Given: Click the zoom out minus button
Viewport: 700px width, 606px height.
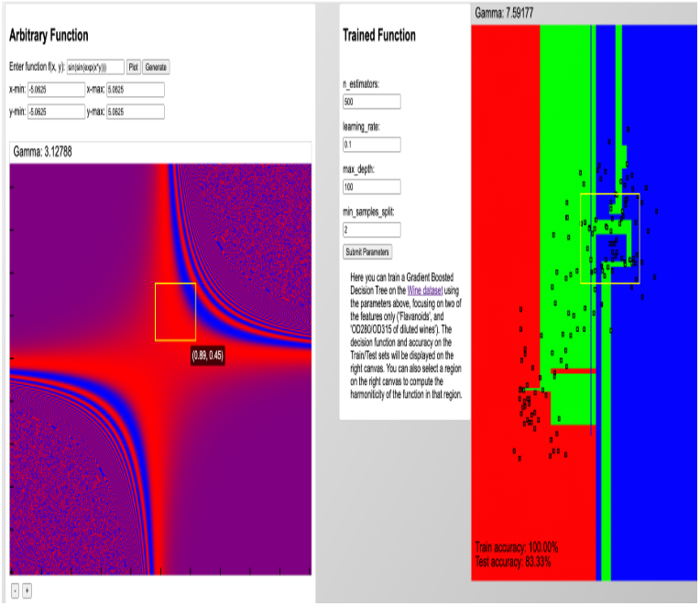Looking at the screenshot, I should click(x=15, y=590).
